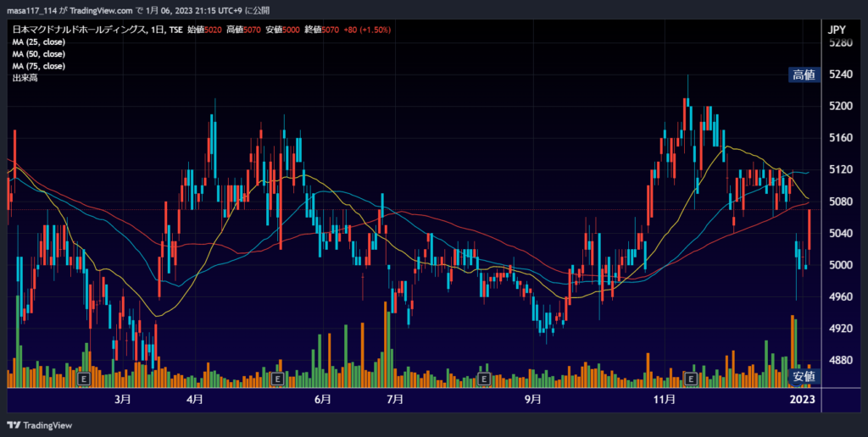Click the 4920 price axis label
868x437 pixels.
click(841, 329)
